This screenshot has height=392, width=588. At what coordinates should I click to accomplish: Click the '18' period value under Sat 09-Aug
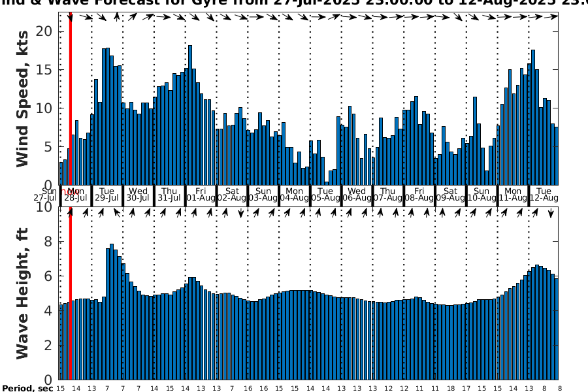(451, 389)
